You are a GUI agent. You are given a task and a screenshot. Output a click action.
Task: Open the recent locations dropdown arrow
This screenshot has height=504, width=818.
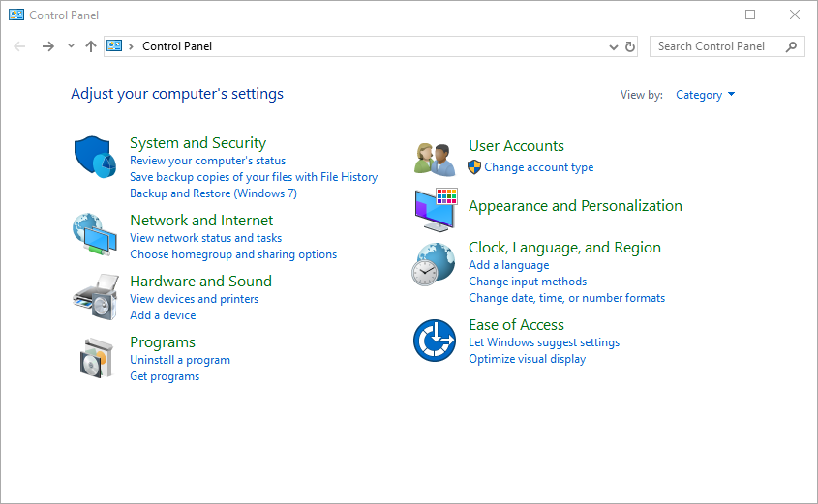(x=71, y=46)
